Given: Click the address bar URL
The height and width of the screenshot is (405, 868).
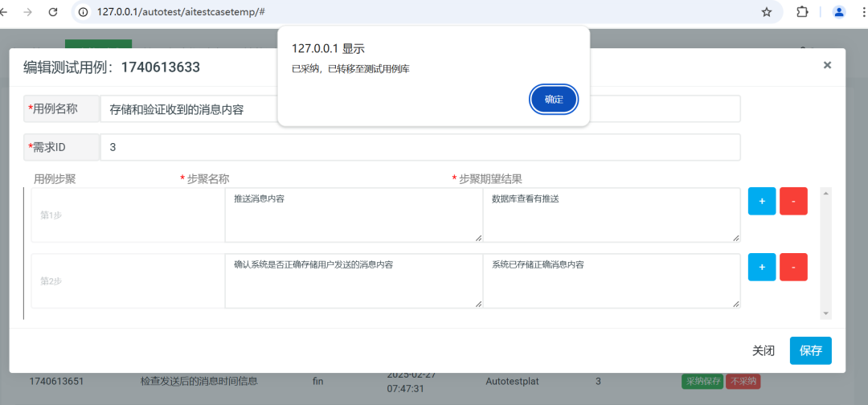Looking at the screenshot, I should [x=181, y=11].
